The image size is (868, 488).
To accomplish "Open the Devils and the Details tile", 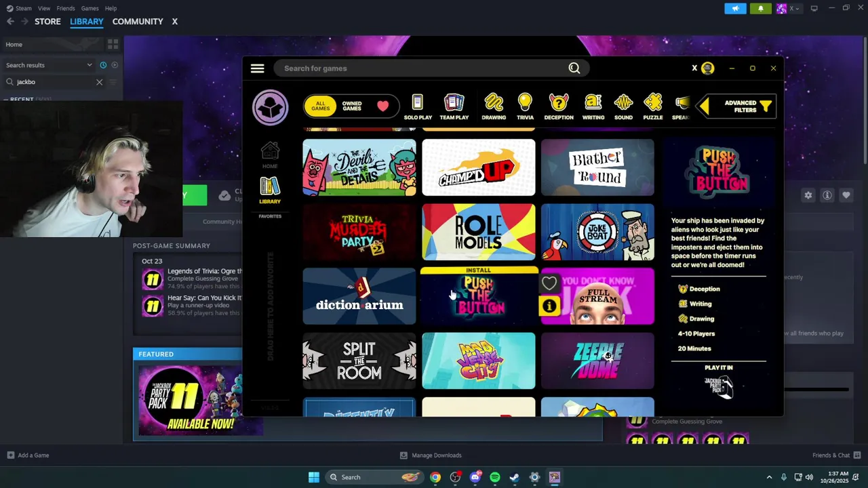I will coord(359,167).
